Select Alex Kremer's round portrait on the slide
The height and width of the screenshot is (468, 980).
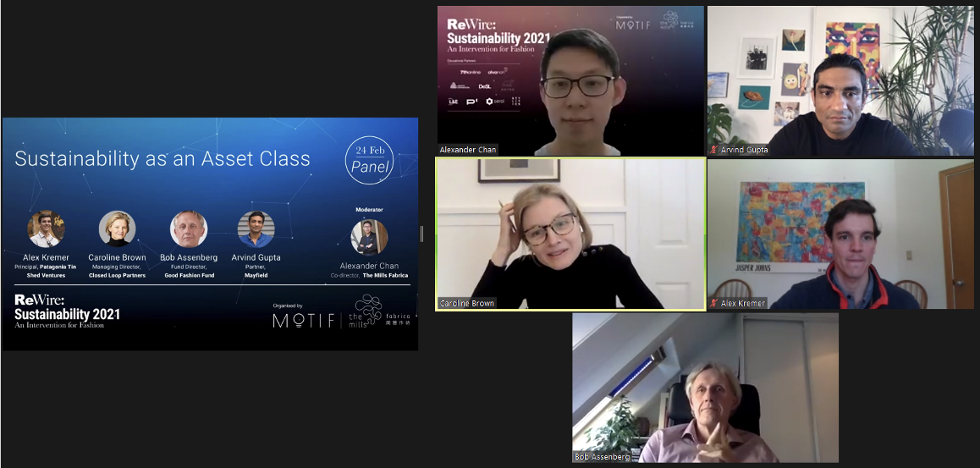46,228
